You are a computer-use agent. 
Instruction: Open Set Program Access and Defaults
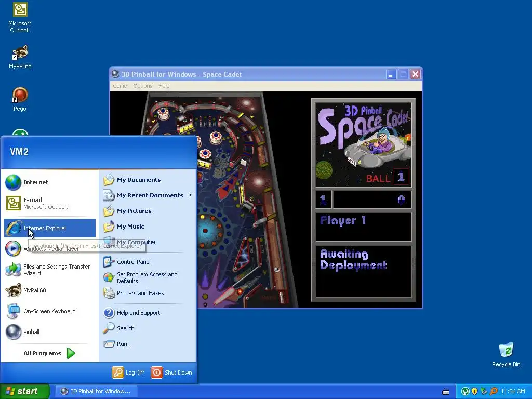point(148,277)
